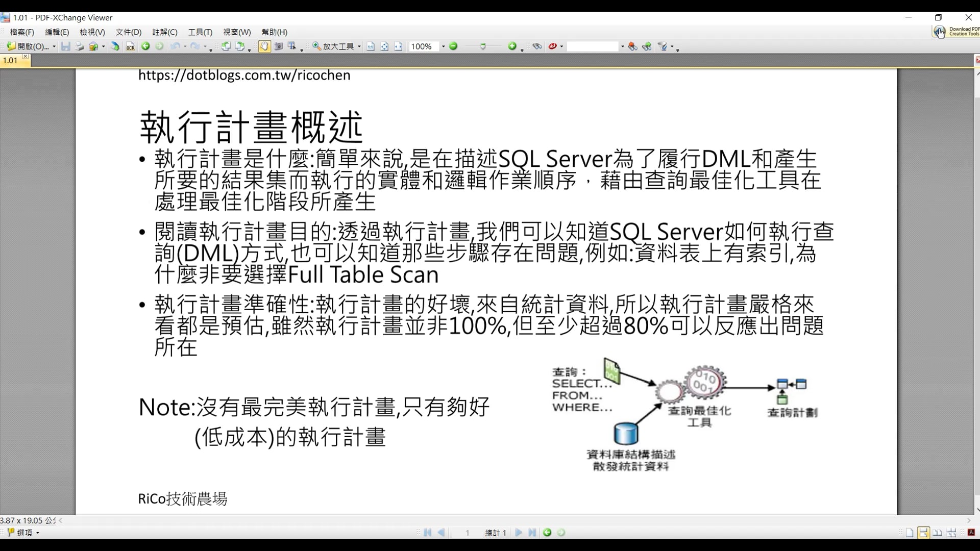Viewport: 980px width, 551px height.
Task: Select the Snapshot camera tool
Action: (x=278, y=46)
